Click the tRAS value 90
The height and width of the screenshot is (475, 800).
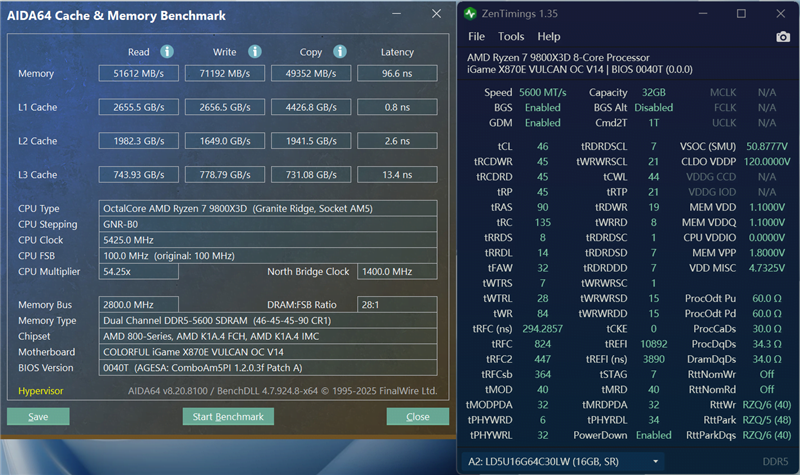(542, 207)
